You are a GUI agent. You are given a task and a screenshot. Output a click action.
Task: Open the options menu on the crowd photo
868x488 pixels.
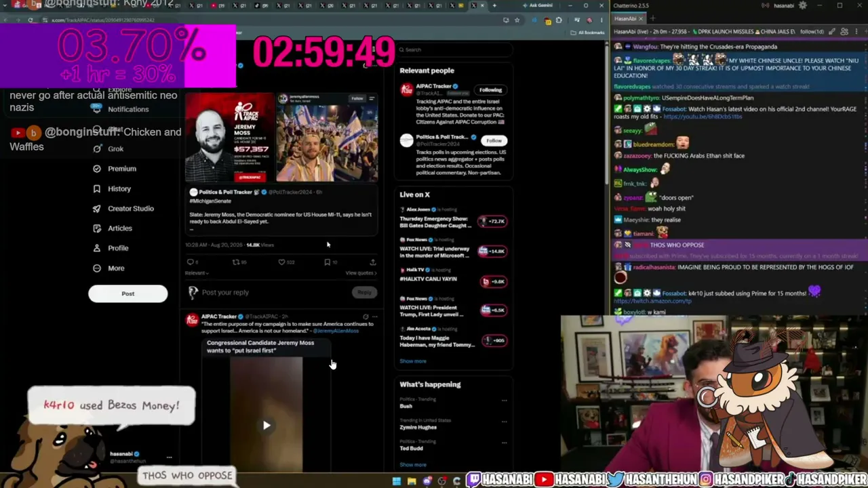[372, 99]
